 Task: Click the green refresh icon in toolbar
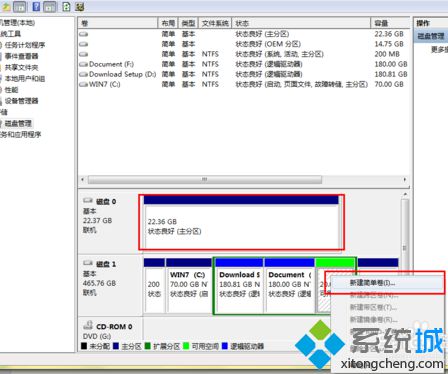point(66,6)
